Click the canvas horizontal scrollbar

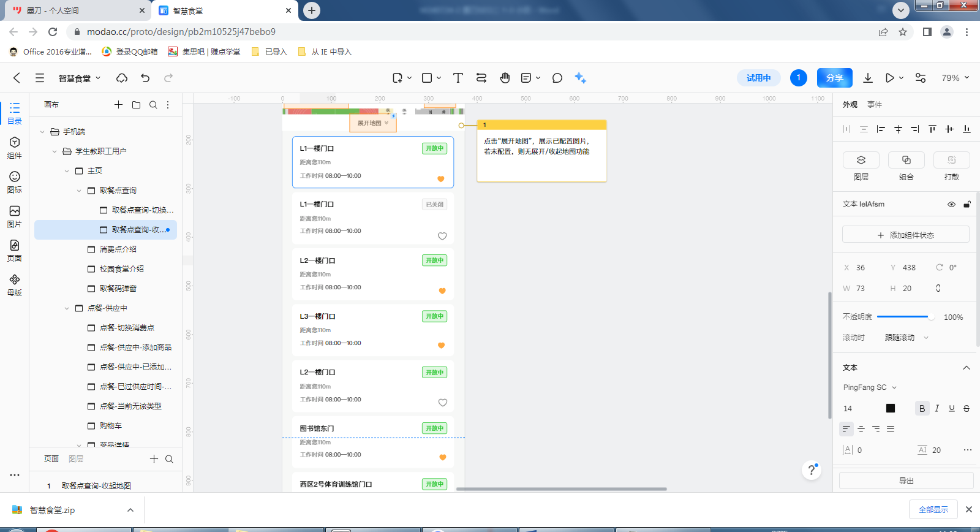[562, 489]
